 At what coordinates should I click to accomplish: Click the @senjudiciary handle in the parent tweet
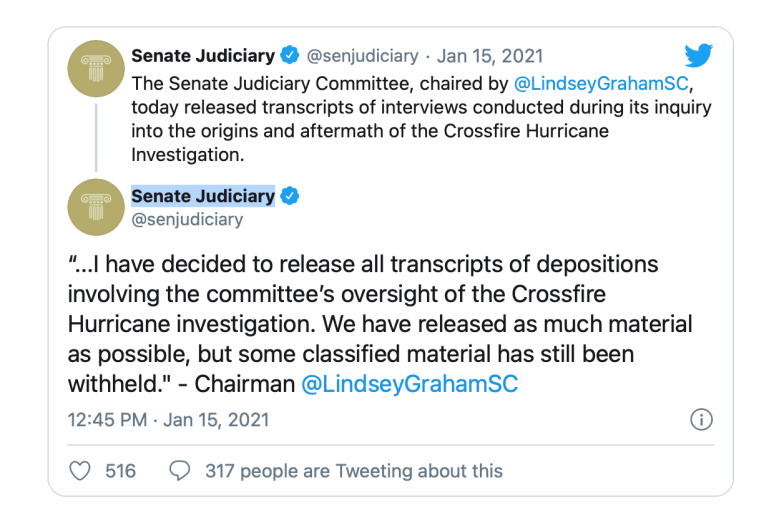361,56
